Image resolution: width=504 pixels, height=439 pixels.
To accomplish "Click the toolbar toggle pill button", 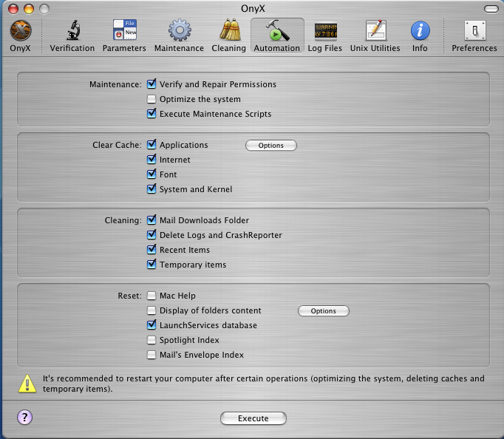I will tap(491, 9).
